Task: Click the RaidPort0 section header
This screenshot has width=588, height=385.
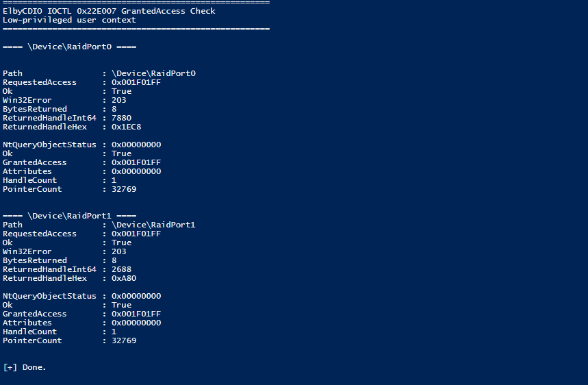Action: point(69,47)
